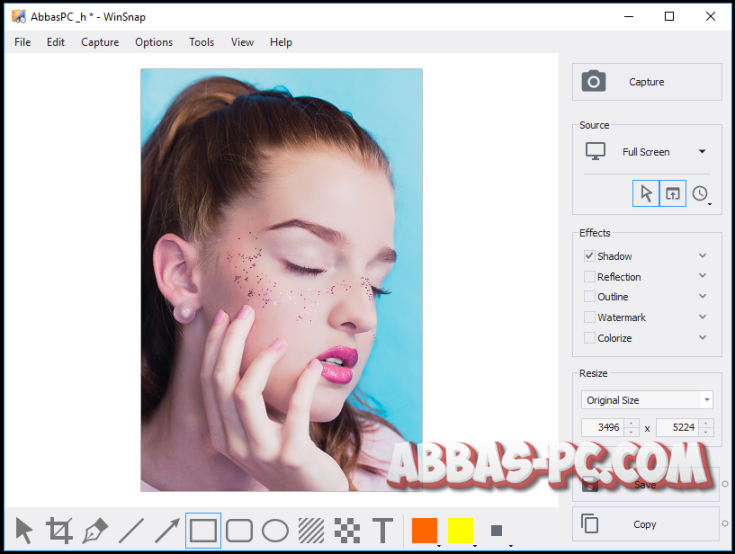Select the Pen drawing tool
The height and width of the screenshot is (554, 735).
[x=96, y=530]
